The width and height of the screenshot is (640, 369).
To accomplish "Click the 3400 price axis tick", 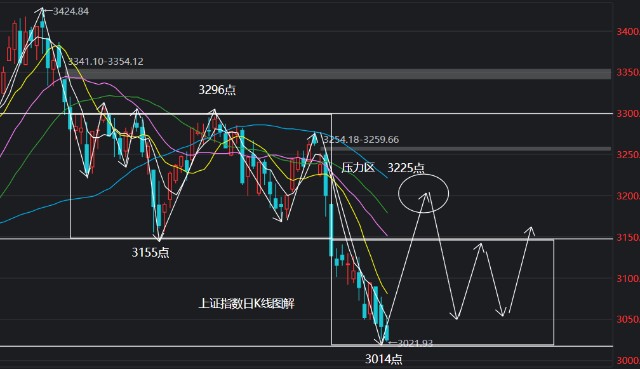I will (x=628, y=32).
